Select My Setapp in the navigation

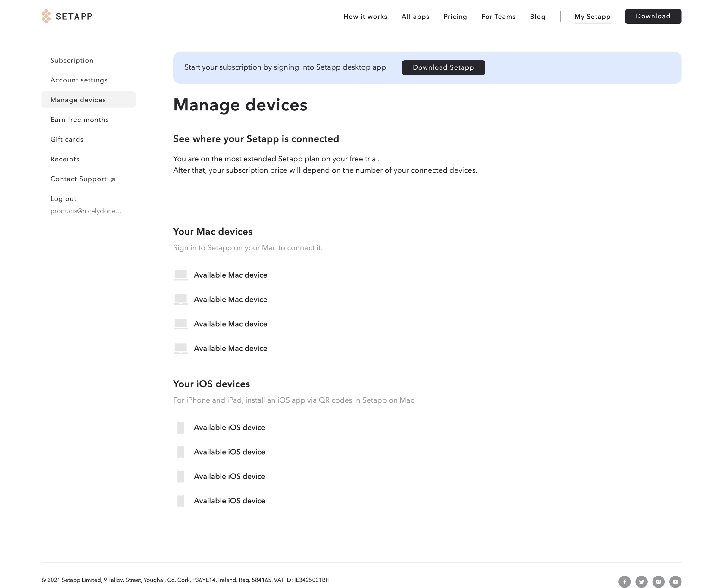click(x=592, y=17)
